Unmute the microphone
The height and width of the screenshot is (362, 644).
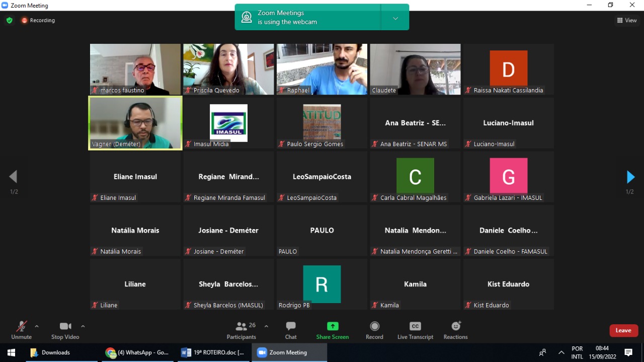[x=21, y=330]
